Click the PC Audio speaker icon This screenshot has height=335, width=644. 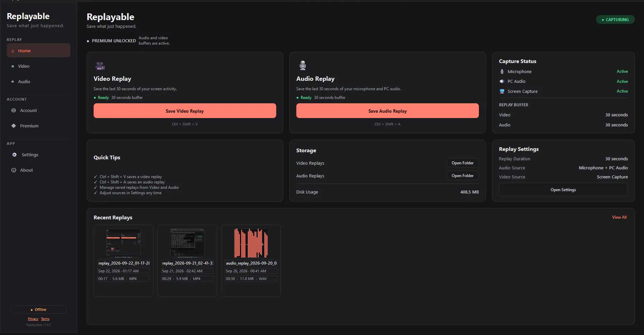[502, 81]
